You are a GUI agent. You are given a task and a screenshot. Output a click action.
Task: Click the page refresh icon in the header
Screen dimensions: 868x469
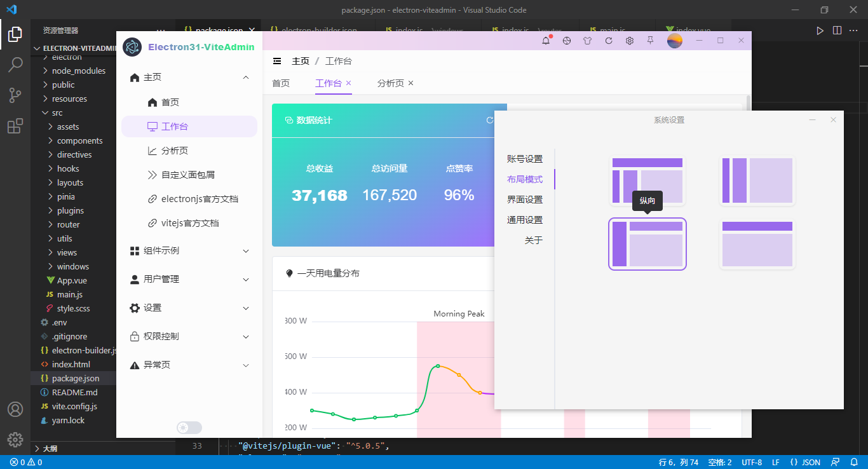pos(608,40)
